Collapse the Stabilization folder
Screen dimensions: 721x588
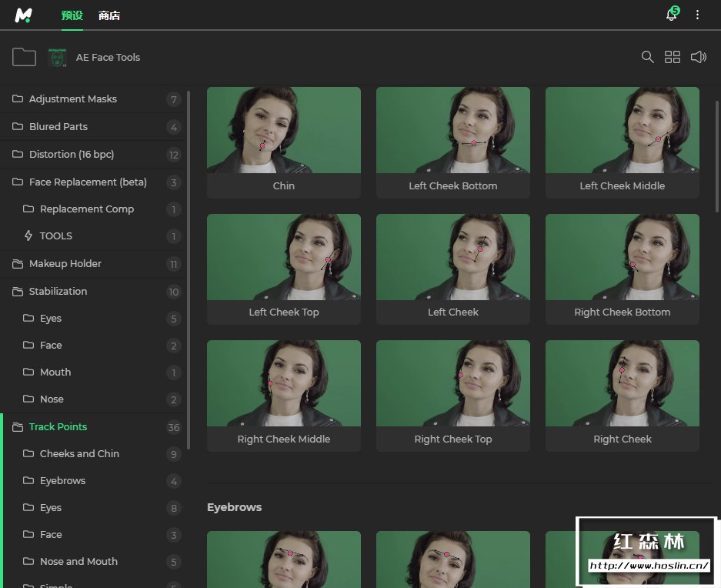(58, 292)
